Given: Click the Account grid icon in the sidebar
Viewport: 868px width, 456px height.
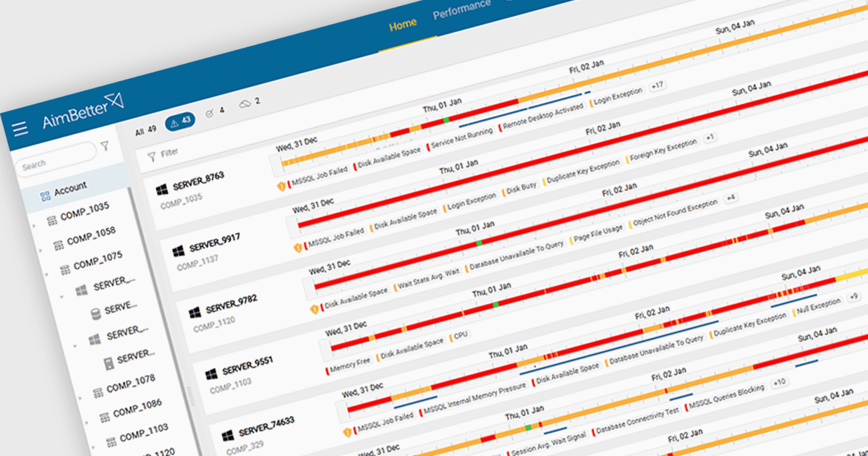Looking at the screenshot, I should [45, 195].
